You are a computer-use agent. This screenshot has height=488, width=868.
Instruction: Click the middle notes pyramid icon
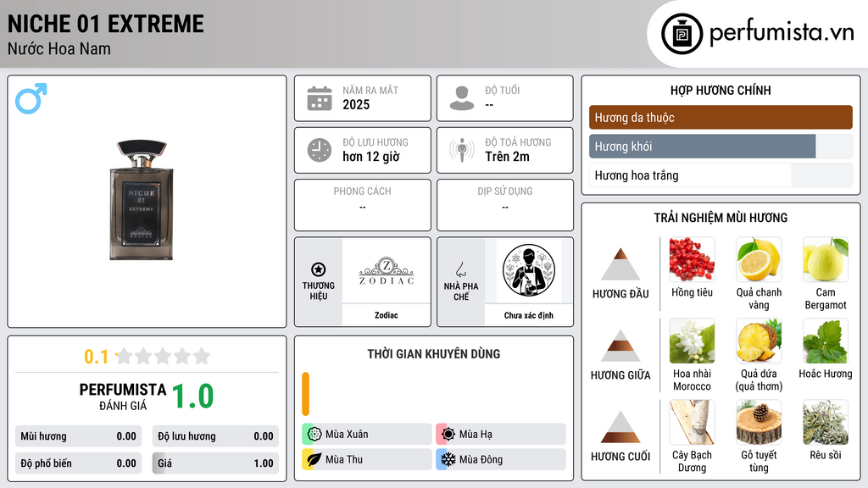pyautogui.click(x=620, y=346)
